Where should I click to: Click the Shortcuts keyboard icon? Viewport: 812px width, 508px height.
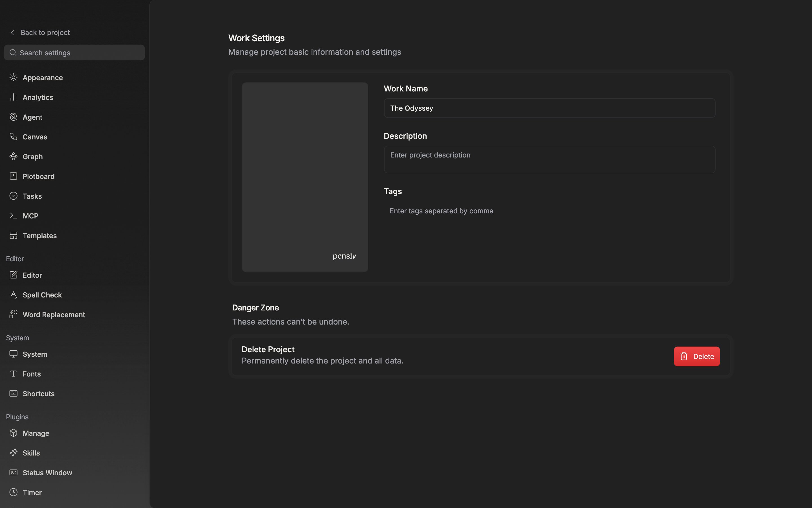(14, 393)
